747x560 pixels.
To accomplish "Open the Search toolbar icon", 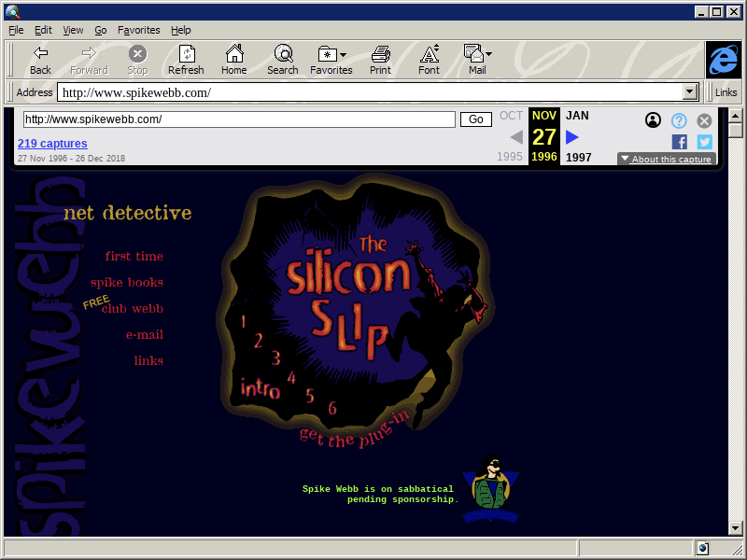I will point(282,60).
